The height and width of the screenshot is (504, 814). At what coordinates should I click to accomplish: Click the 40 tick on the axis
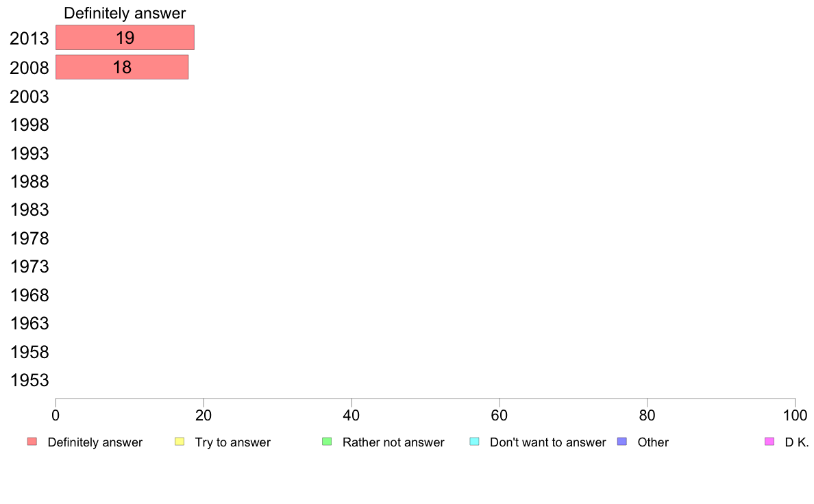coord(351,415)
